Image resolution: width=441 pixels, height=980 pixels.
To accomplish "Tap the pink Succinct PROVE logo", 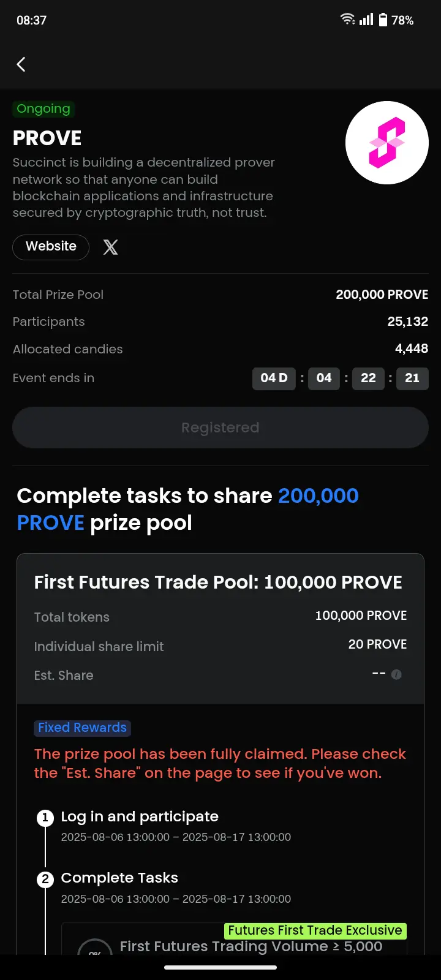I will point(387,143).
